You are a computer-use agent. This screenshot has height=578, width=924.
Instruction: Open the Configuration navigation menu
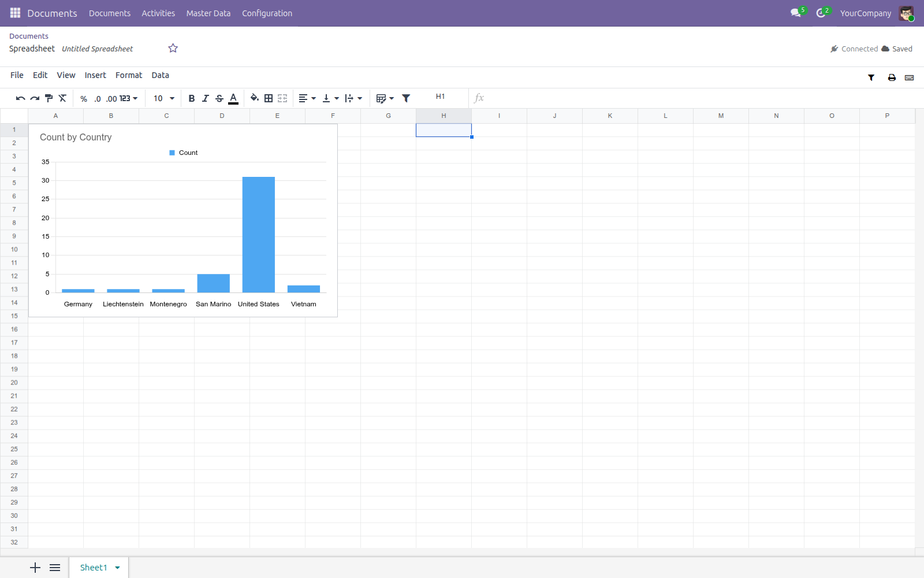(x=267, y=13)
